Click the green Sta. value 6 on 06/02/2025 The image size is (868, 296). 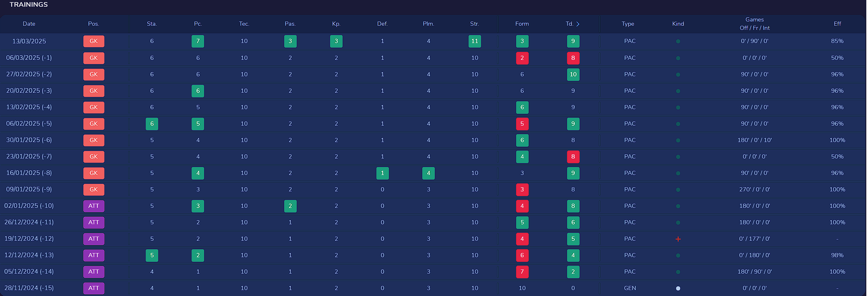click(152, 124)
